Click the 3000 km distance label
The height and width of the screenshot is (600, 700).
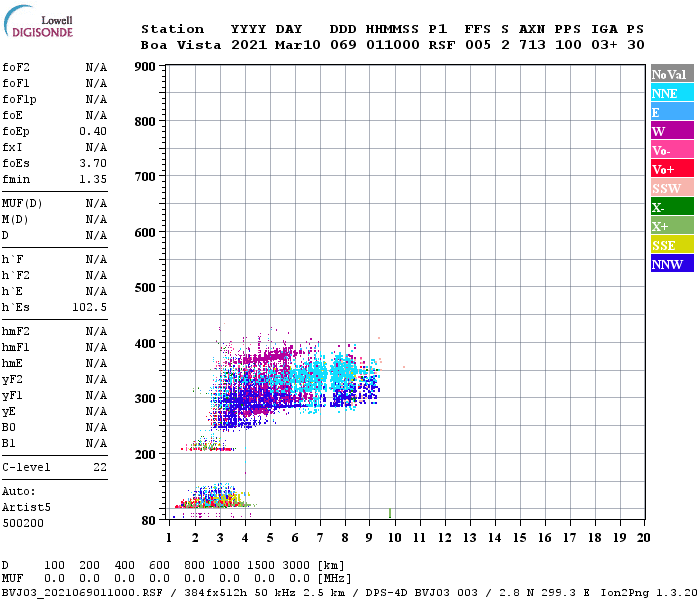pos(296,566)
